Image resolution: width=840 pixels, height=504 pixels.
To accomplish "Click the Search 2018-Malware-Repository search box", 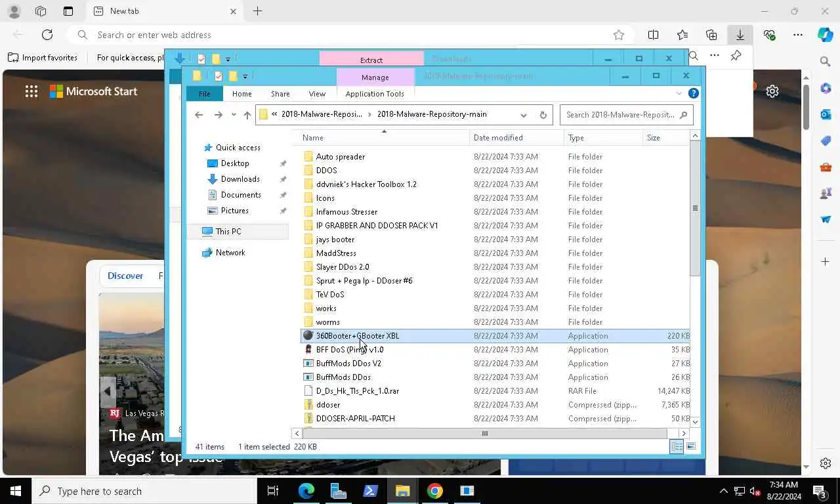I will point(626,115).
